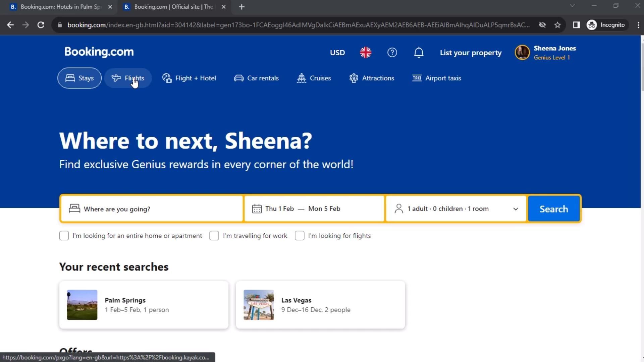Open Sheena Jones profile avatar

[x=522, y=53]
